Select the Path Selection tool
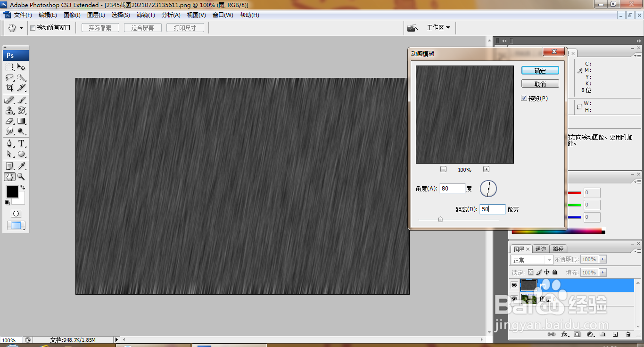The image size is (644, 347). pyautogui.click(x=9, y=154)
